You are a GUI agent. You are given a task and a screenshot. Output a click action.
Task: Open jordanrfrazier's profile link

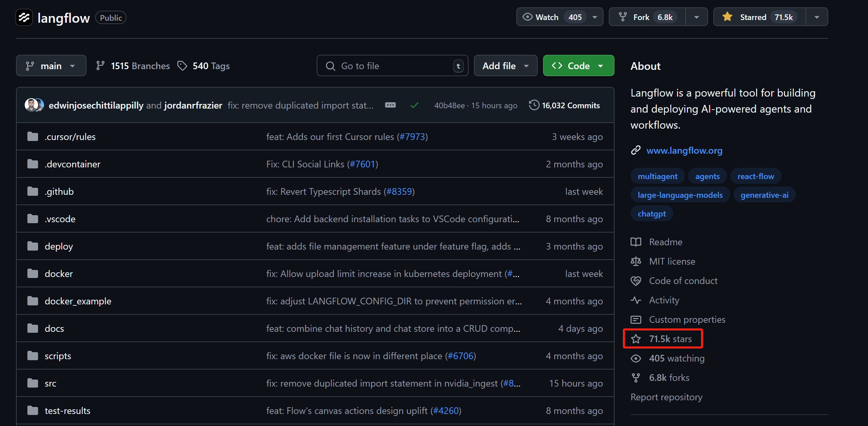[193, 105]
